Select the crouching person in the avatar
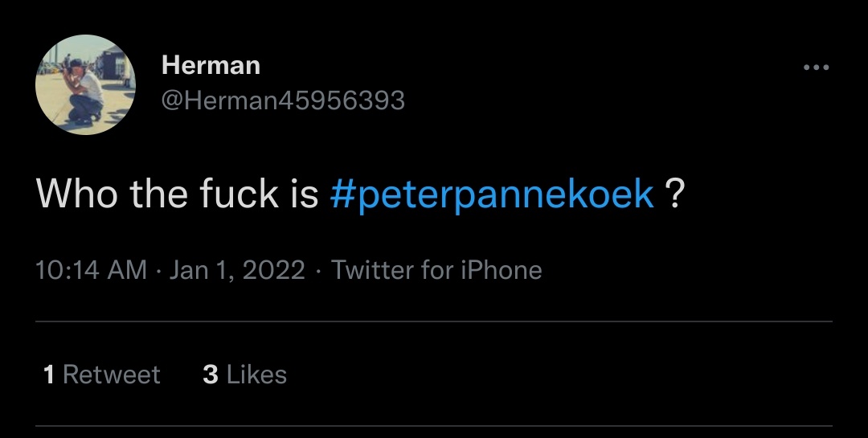The height and width of the screenshot is (438, 868). tap(83, 92)
